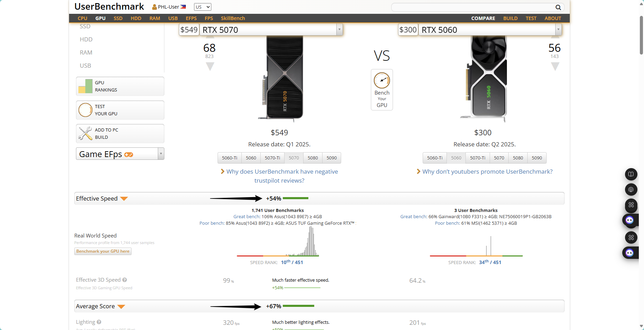Open the CPU tab in navigation bar
The image size is (644, 330).
tap(83, 18)
